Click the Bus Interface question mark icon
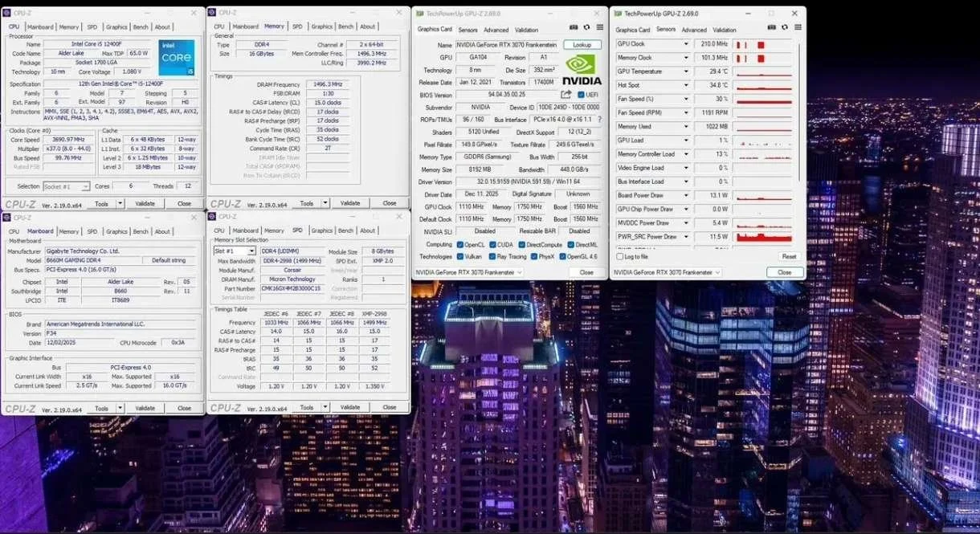 (598, 120)
